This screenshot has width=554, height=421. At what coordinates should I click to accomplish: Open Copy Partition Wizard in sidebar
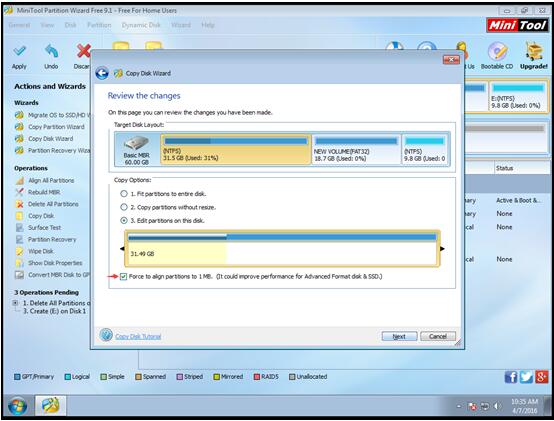(49, 127)
